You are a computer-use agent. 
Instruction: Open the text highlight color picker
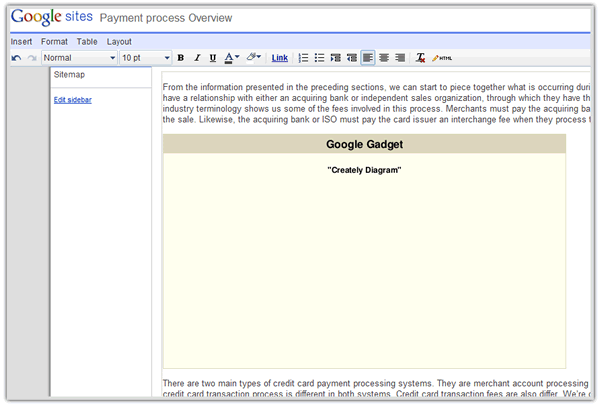pyautogui.click(x=254, y=57)
